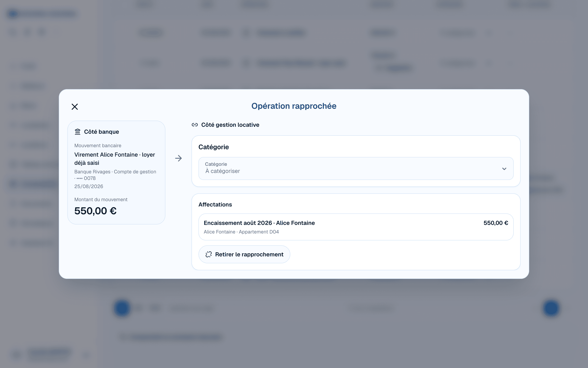The height and width of the screenshot is (368, 588).
Task: Click the bank building icon beside Côté banque
Action: tap(78, 132)
